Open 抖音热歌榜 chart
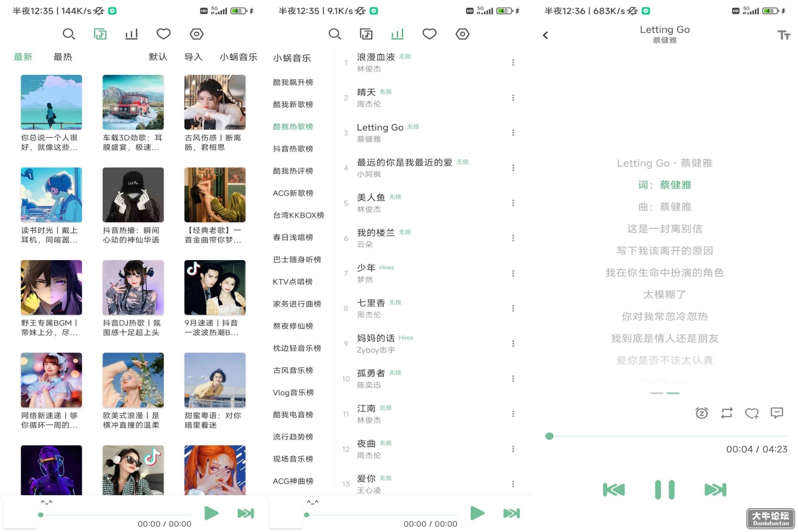798x532 pixels. tap(293, 149)
